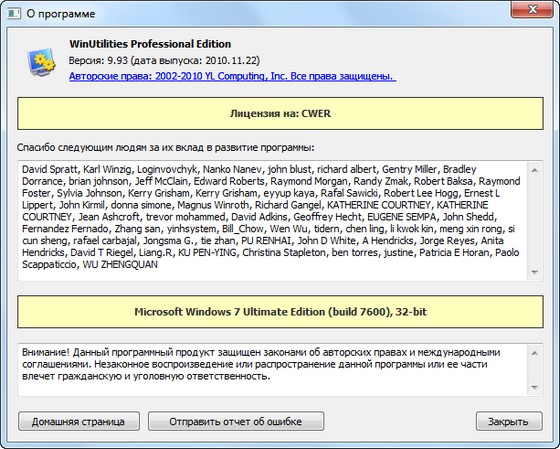Click the Windows 7 Ultimate Edition banner
The height and width of the screenshot is (449, 560).
(280, 311)
